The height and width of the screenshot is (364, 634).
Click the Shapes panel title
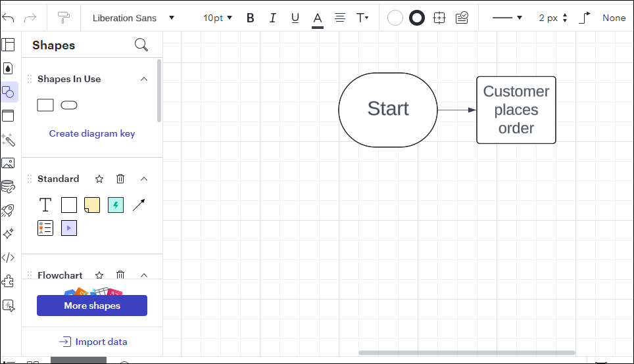pyautogui.click(x=54, y=45)
